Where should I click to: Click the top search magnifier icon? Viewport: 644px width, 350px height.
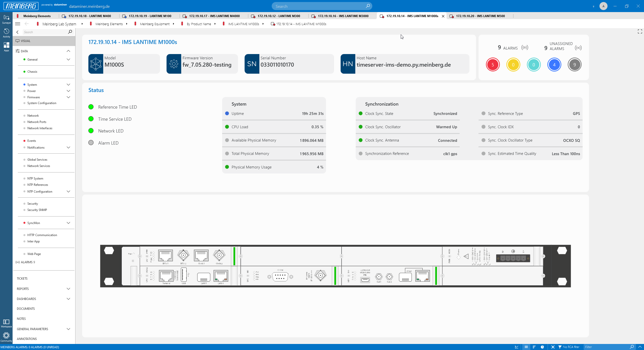[368, 6]
